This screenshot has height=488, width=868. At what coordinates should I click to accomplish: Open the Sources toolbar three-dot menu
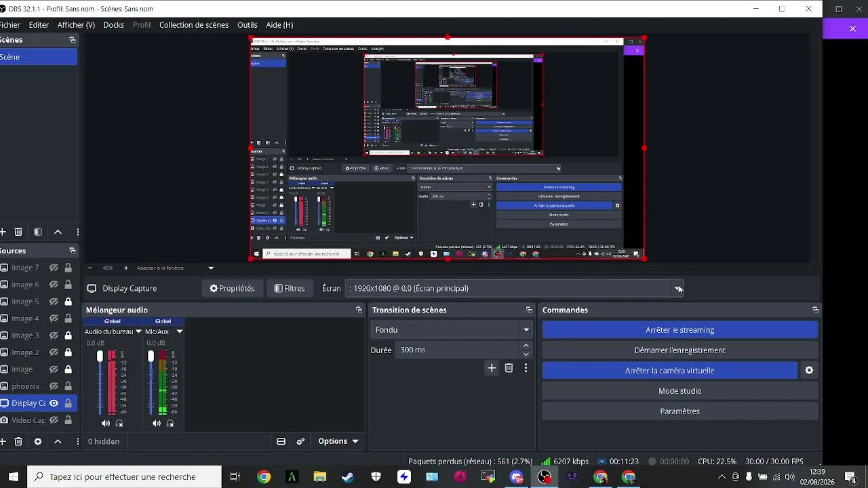tap(77, 441)
